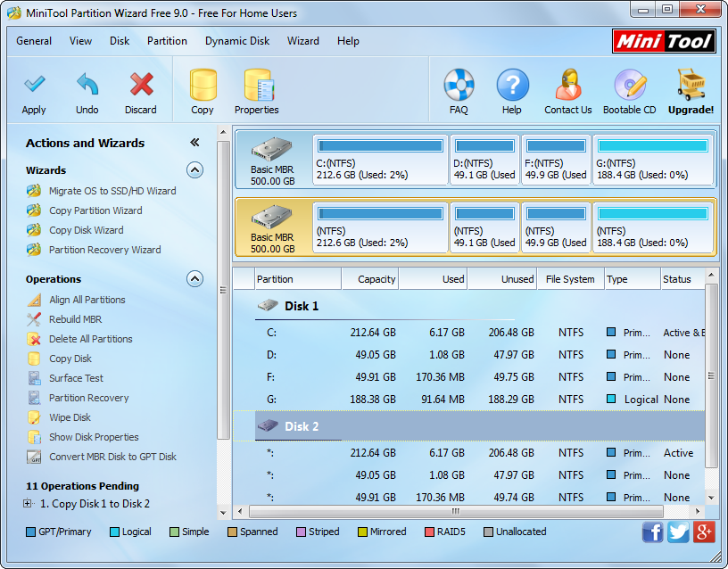Click the Help question mark icon
The image size is (728, 569).
click(512, 85)
